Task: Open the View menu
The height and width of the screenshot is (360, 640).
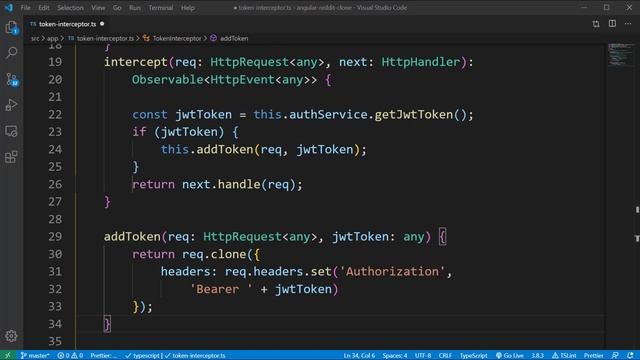Action: (98, 8)
